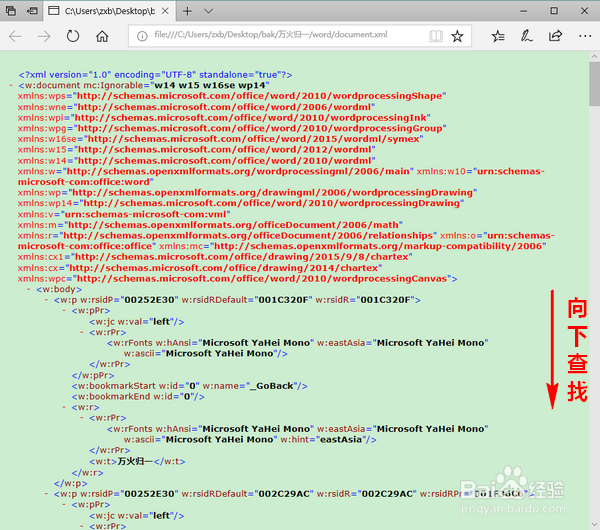The width and height of the screenshot is (600, 530).
Task: Click the closing /w:p tag
Action: tap(70, 483)
